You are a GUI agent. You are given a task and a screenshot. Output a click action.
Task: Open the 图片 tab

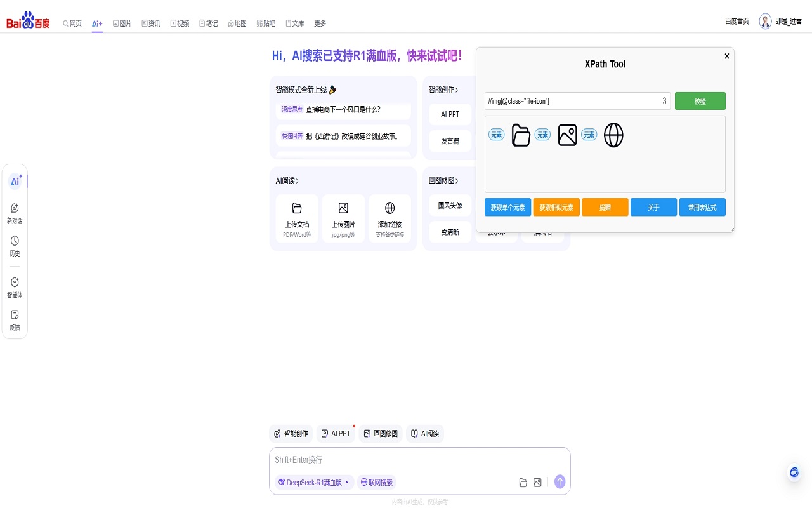point(122,23)
